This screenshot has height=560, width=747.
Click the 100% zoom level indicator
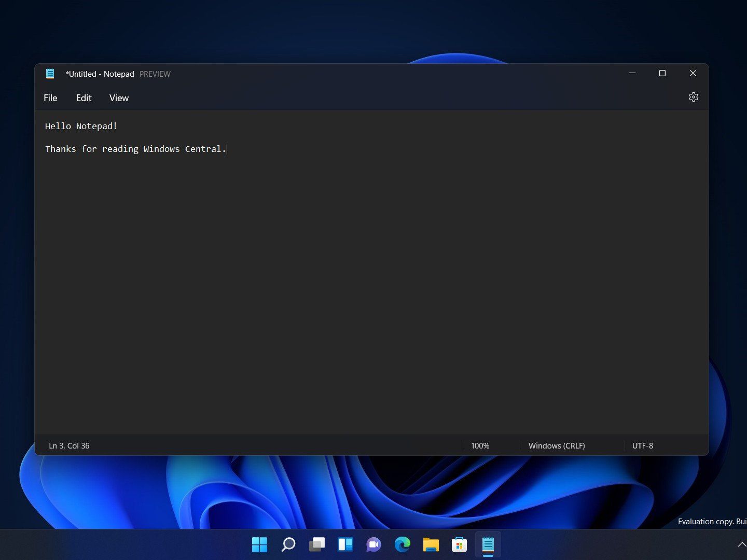click(480, 446)
